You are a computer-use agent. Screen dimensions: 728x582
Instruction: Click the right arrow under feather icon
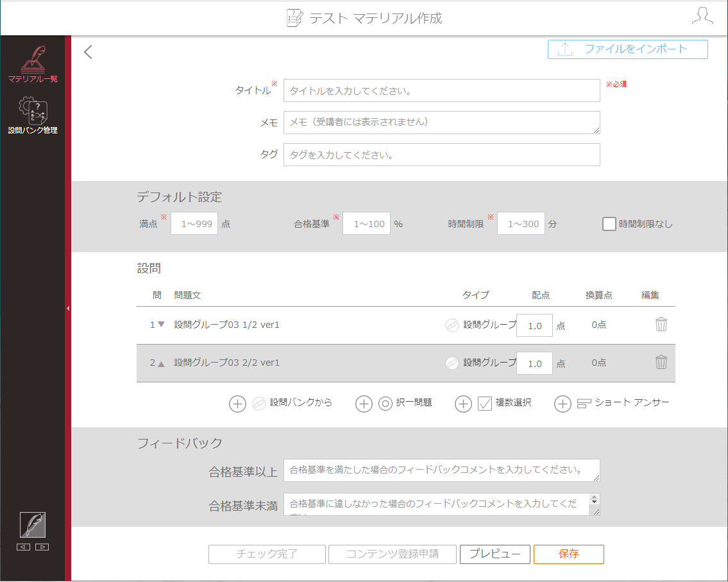point(42,547)
